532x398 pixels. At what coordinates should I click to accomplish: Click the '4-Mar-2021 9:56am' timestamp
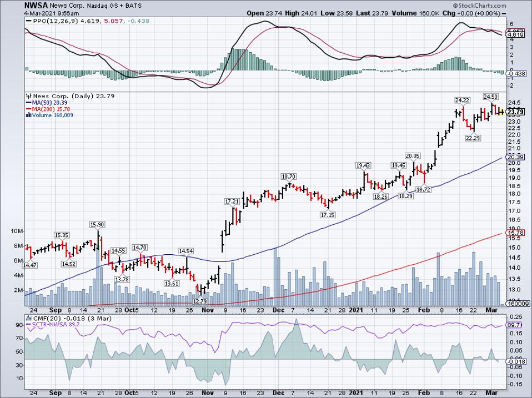coord(51,13)
